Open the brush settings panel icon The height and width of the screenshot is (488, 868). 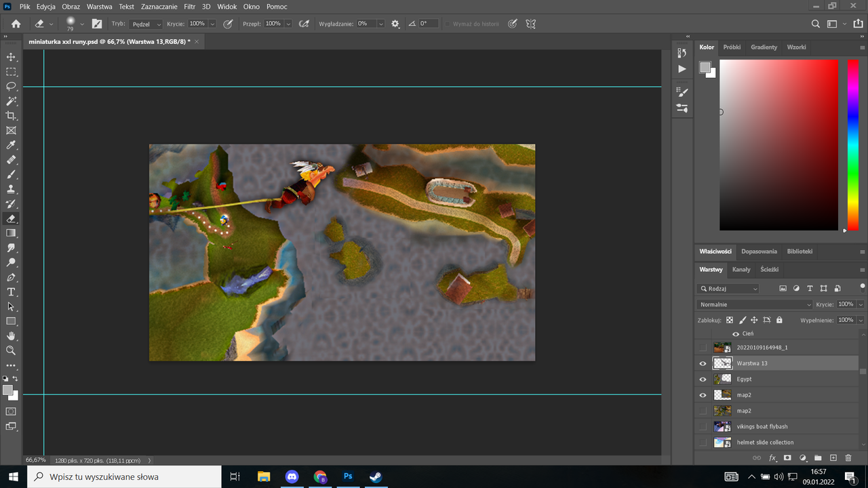(97, 24)
